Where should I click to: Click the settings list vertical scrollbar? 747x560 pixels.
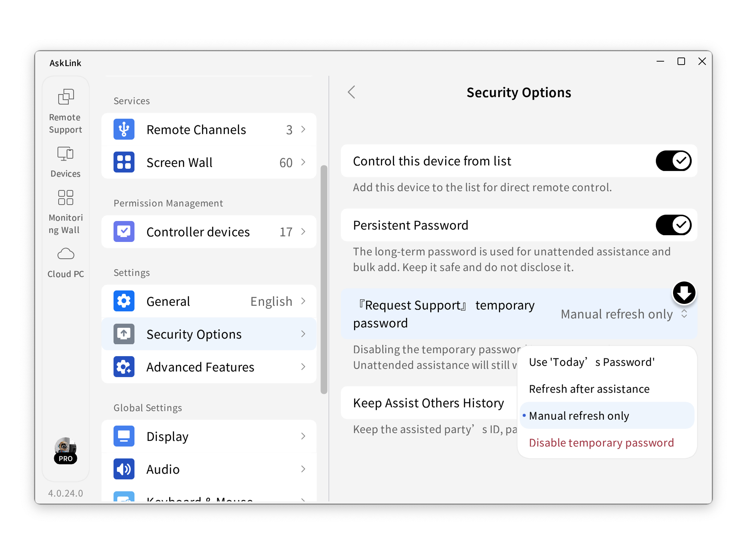[324, 279]
